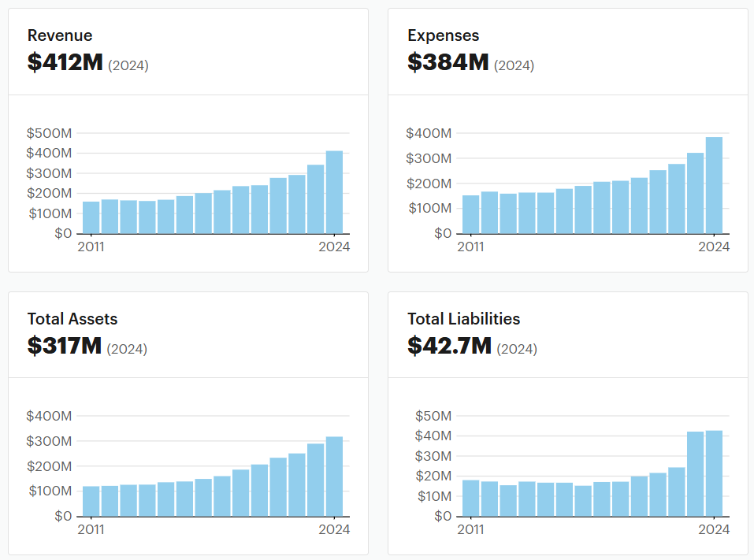Click the Total Assets heading
Viewport: 754px width, 560px height.
72,319
